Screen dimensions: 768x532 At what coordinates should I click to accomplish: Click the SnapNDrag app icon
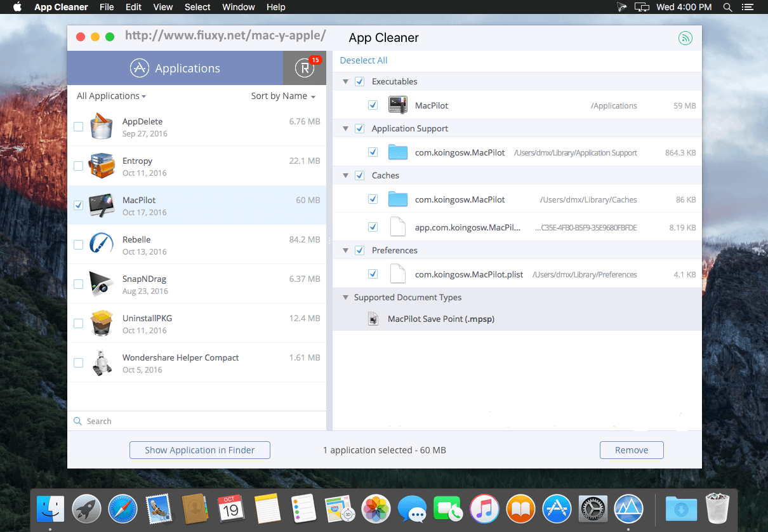[x=102, y=284]
